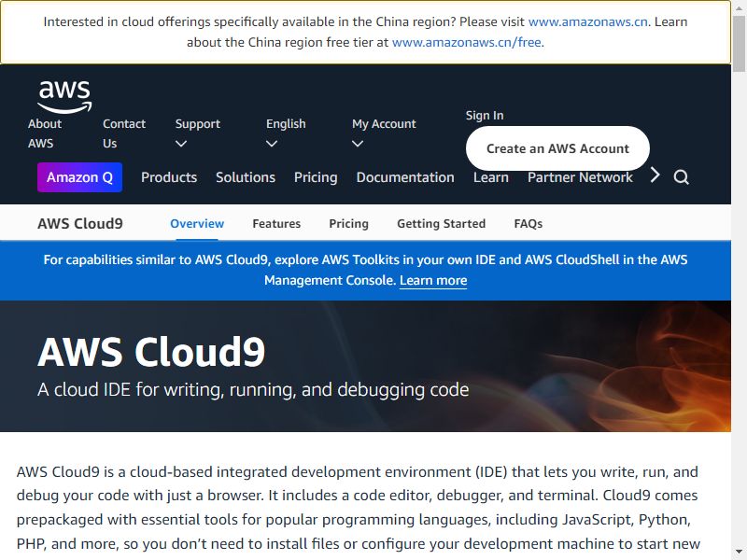Open the Pricing menu in main navigation
This screenshot has height=560, width=747.
click(x=316, y=177)
